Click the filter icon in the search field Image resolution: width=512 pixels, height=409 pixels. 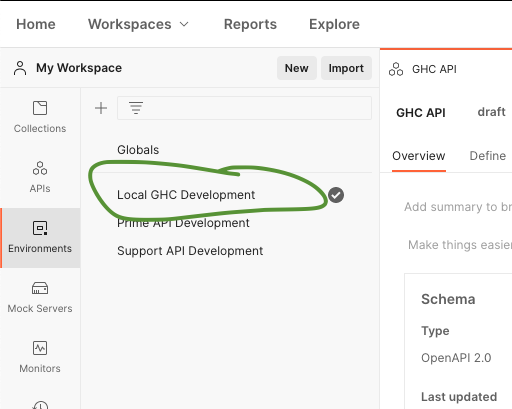(x=136, y=108)
